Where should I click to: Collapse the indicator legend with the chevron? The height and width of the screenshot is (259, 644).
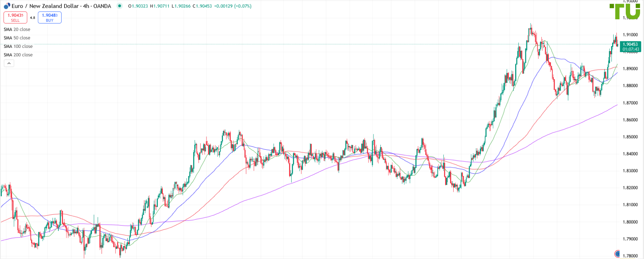pyautogui.click(x=9, y=63)
